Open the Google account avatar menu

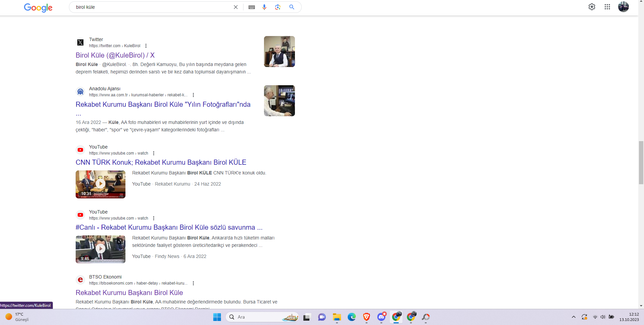coord(623,7)
